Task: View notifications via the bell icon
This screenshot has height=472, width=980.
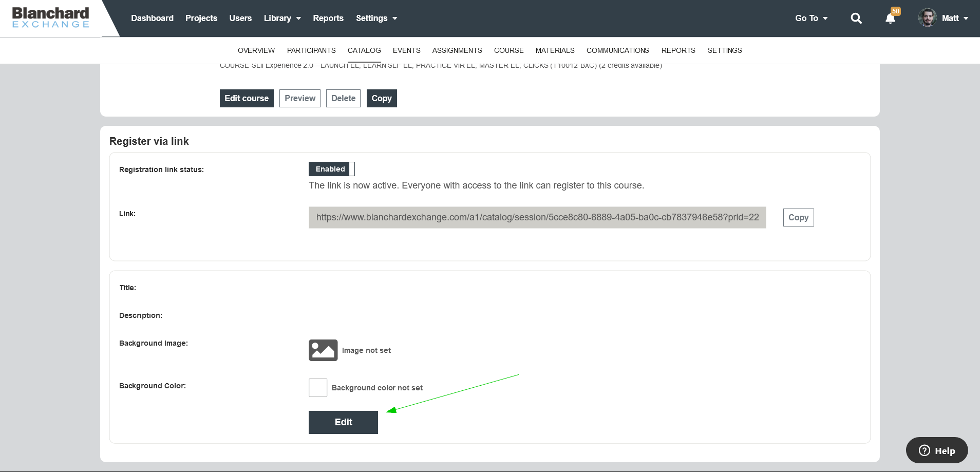Action: pyautogui.click(x=890, y=18)
